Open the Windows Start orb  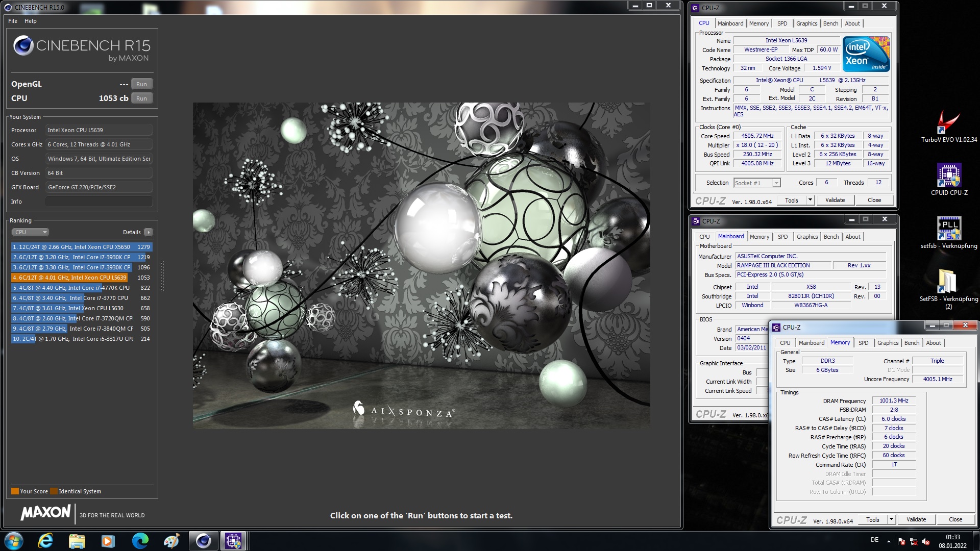(14, 541)
